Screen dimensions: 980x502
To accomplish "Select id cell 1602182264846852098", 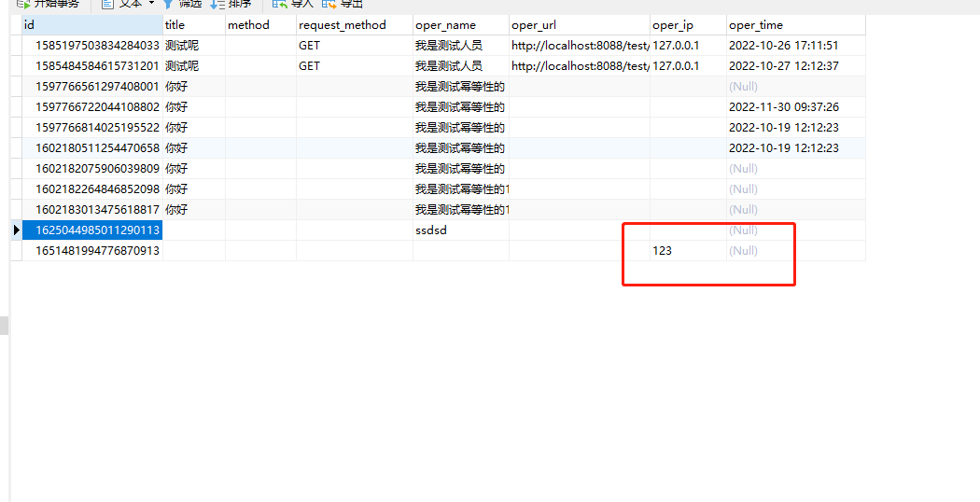I will click(x=92, y=188).
